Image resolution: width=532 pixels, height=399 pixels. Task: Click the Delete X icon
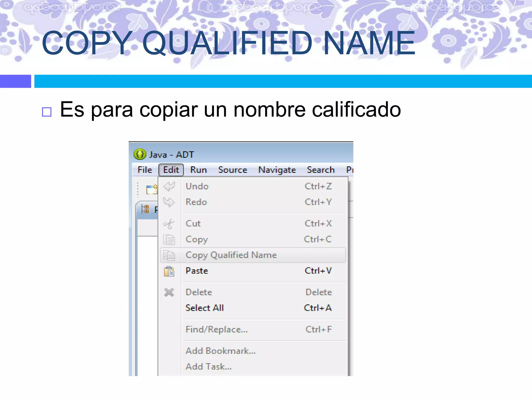pos(169,292)
